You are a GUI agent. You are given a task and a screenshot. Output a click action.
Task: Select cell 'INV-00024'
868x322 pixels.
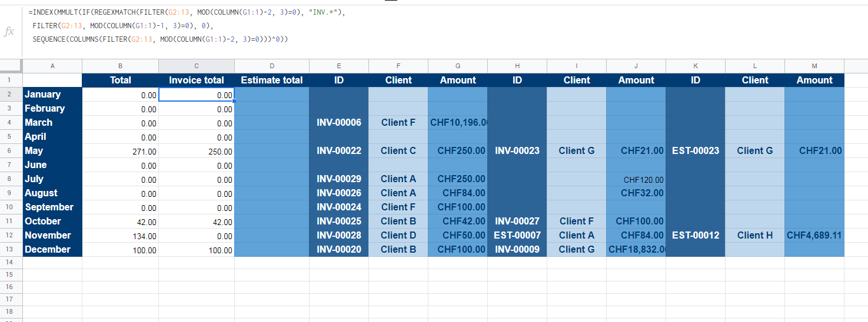click(339, 207)
